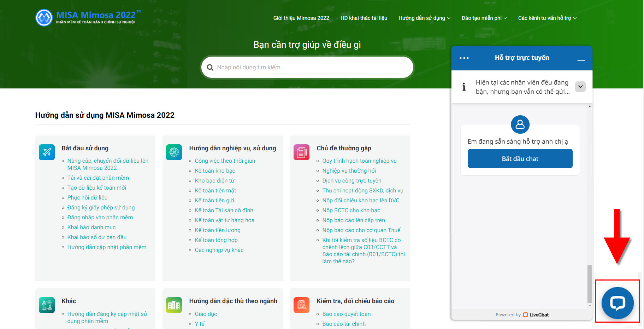Click the chat scrollbar up arrow
The width and height of the screenshot is (644, 329).
[589, 106]
